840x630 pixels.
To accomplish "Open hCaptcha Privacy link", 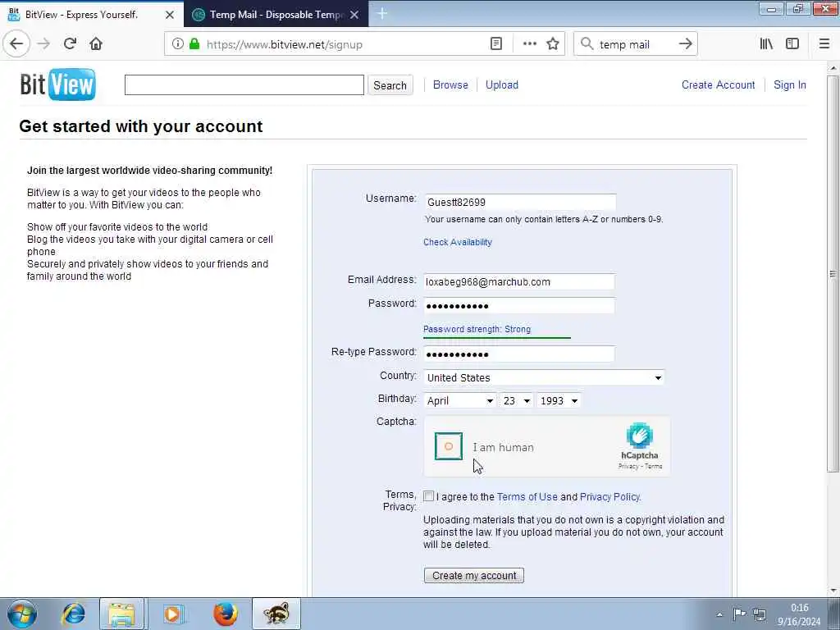I will point(628,466).
